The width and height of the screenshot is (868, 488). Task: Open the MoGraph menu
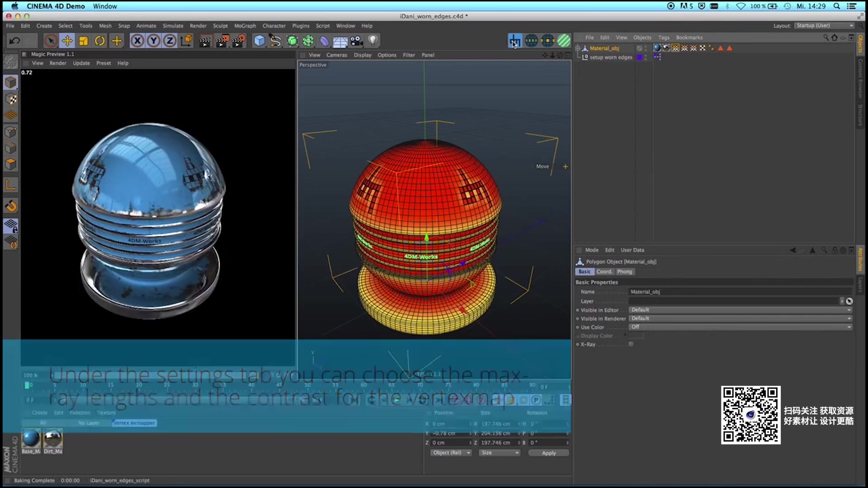click(x=245, y=26)
